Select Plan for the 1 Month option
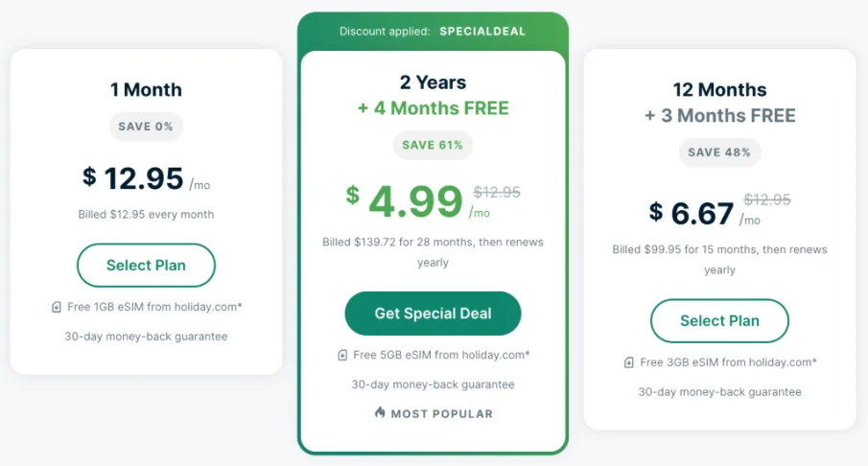This screenshot has height=466, width=868. coord(146,265)
